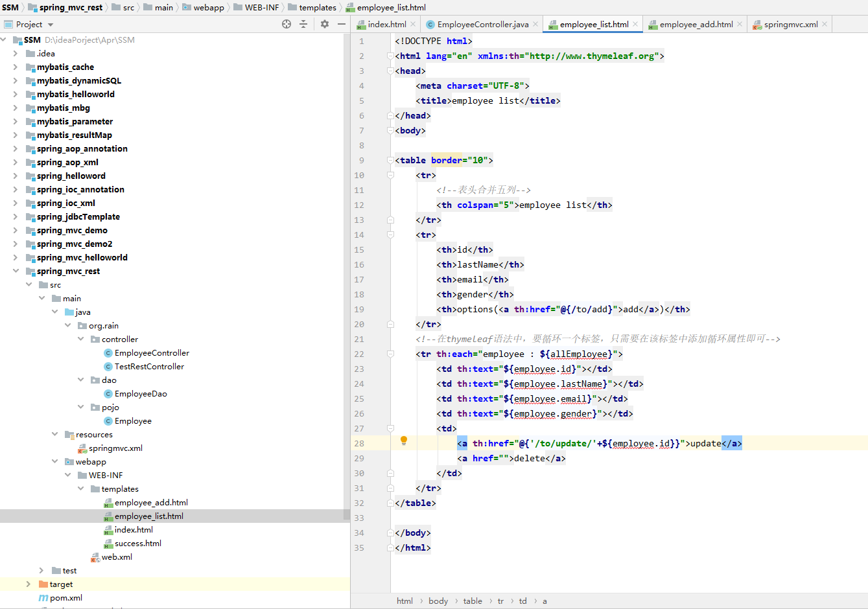Click 'body' in bottom breadcrumb
Viewport: 868px width, 609px height.
point(438,601)
